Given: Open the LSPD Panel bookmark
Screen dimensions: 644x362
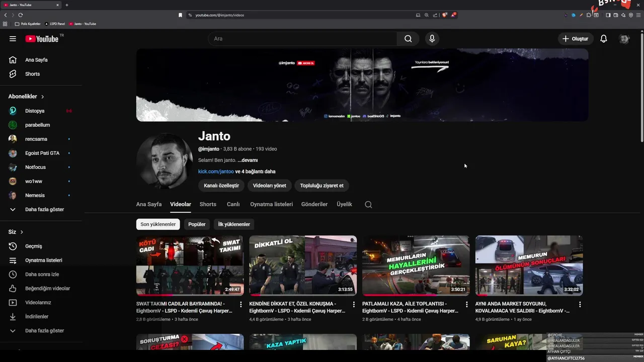Looking at the screenshot, I should pyautogui.click(x=55, y=24).
